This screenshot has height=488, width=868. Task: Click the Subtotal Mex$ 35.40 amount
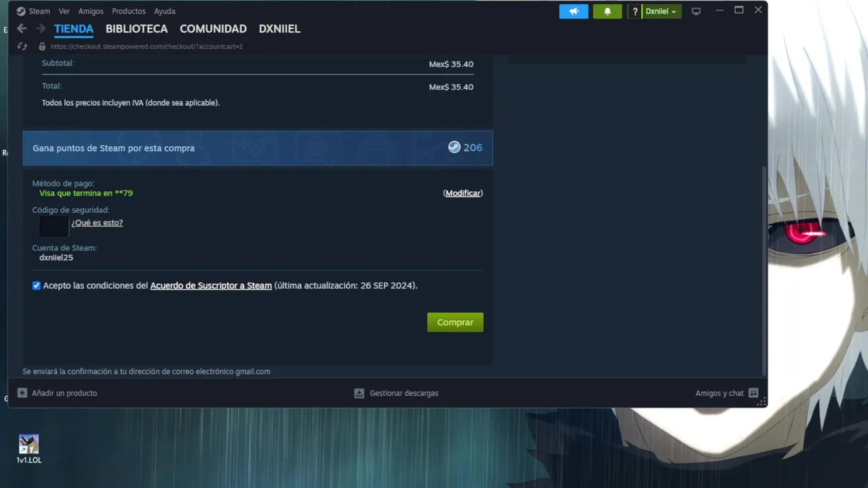point(451,64)
